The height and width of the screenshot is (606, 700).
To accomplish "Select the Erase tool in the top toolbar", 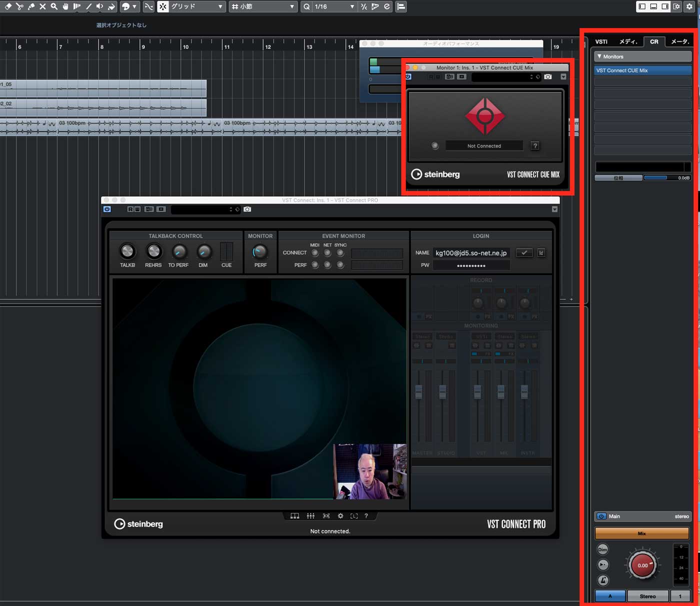I will (x=8, y=7).
